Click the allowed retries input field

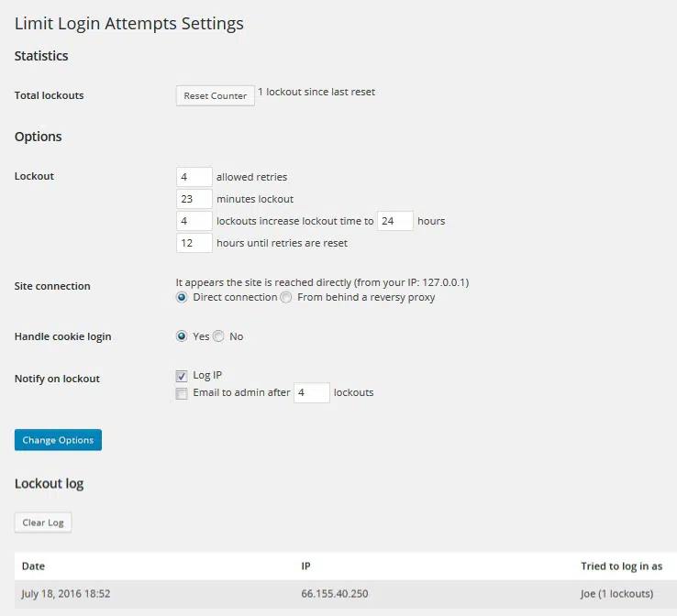coord(194,177)
